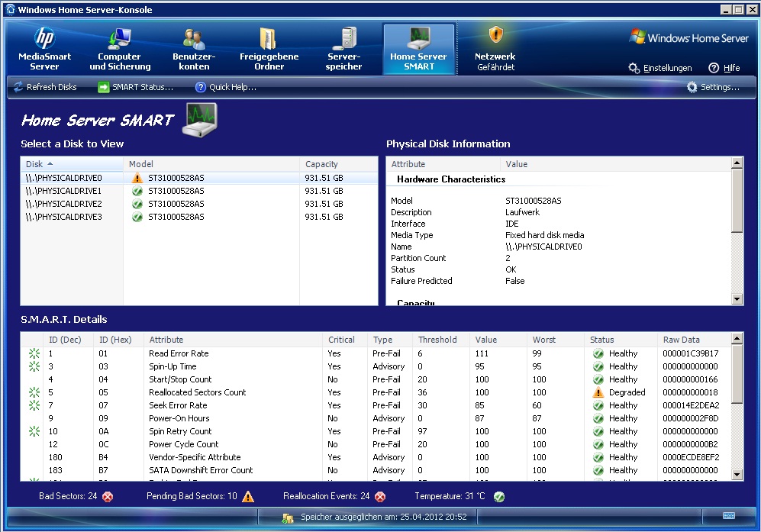Select the Home Server SMART tab
761x532 pixels.
[419, 49]
